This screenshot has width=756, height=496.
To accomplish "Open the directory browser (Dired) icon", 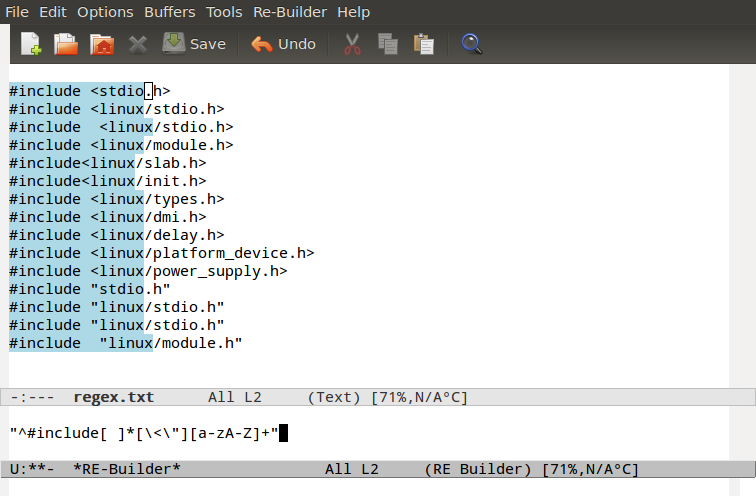I will [101, 44].
